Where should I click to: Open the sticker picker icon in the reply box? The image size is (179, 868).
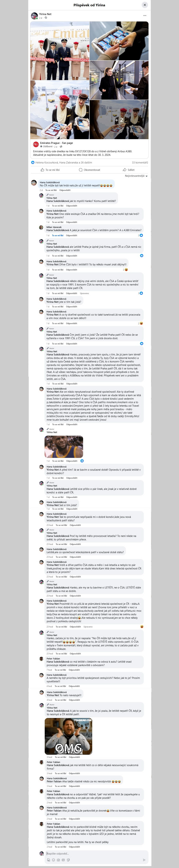[68, 860]
